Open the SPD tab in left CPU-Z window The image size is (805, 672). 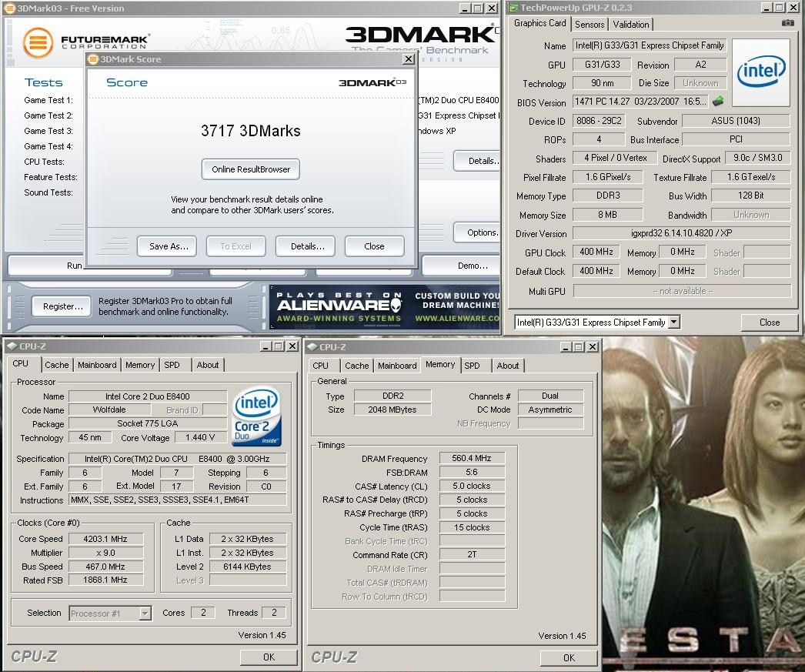coord(172,365)
